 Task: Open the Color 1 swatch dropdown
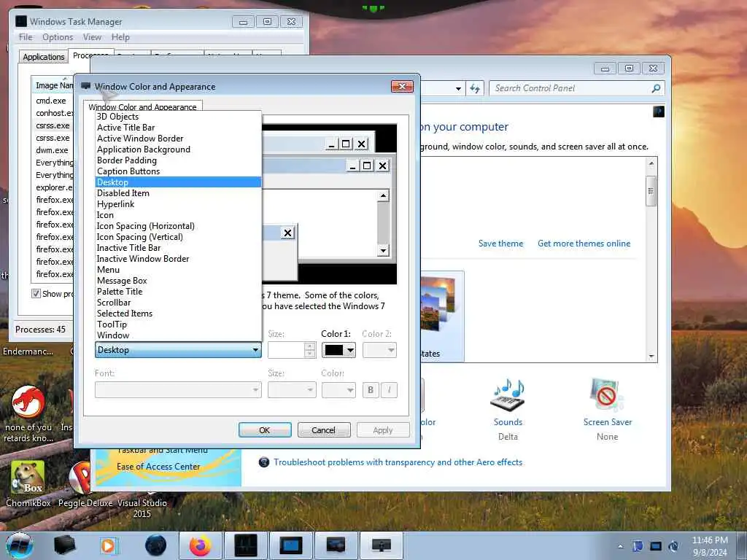point(338,350)
